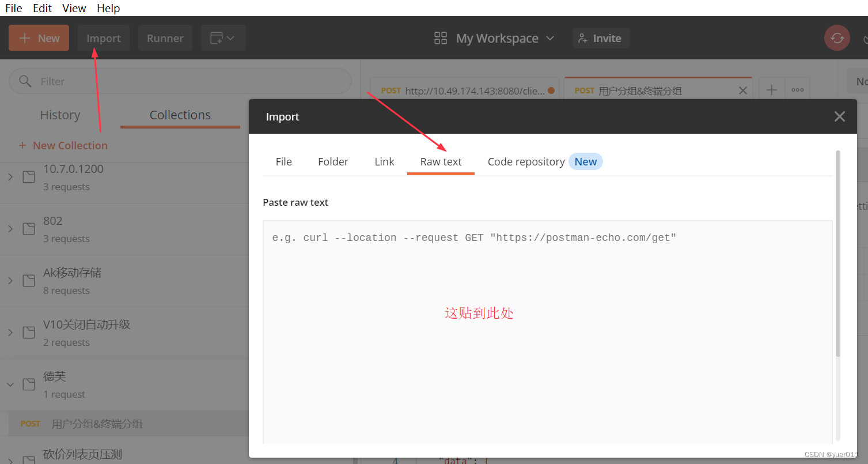Click folder icon of 德芙 collection
This screenshot has height=464, width=868.
click(x=29, y=384)
